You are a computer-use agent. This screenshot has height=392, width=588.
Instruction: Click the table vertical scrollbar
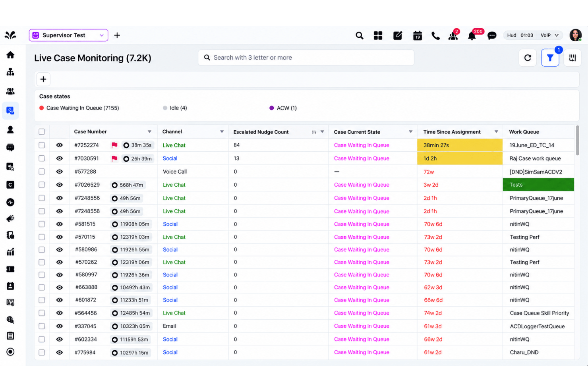[577, 141]
